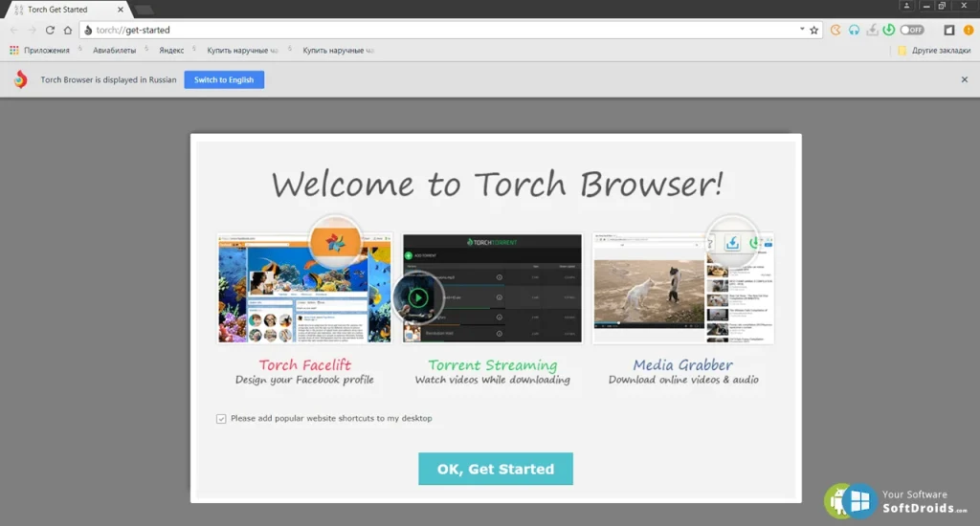This screenshot has height=526, width=980.
Task: Navigate back one page
Action: pos(14,30)
